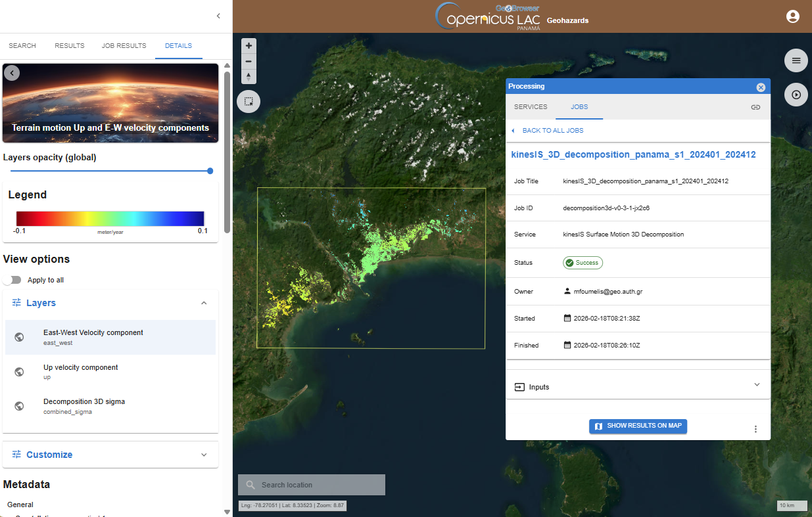Open the Services tab in Processing

[530, 107]
